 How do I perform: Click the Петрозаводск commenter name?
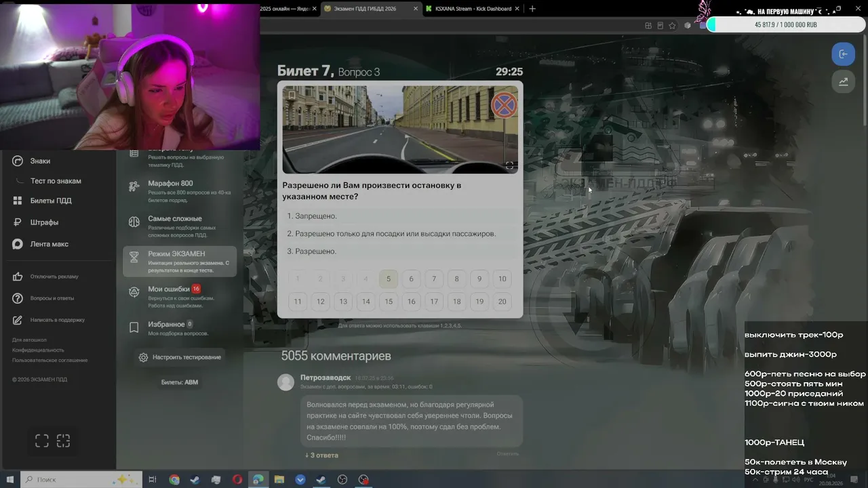click(325, 378)
